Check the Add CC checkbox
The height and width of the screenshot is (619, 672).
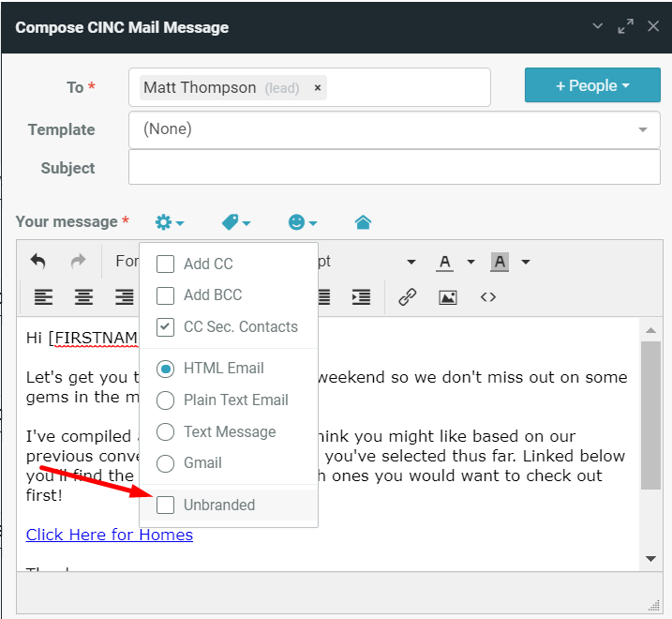point(166,264)
